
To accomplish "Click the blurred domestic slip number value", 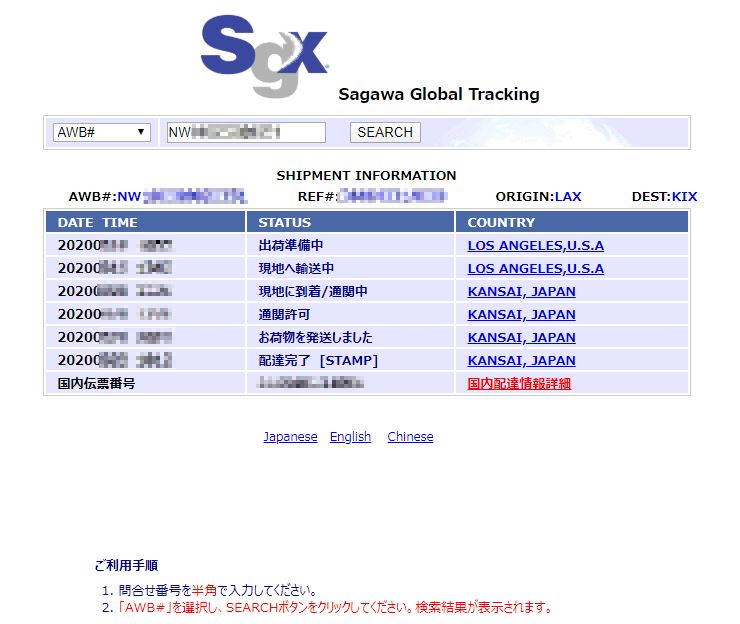I will (x=311, y=383).
